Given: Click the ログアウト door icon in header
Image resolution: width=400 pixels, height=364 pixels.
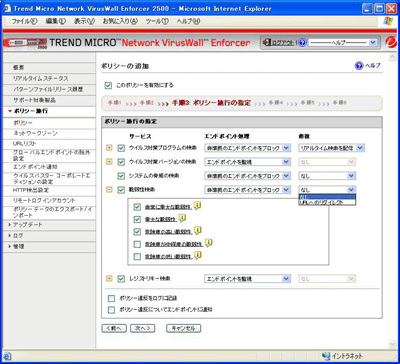Looking at the screenshot, I should click(x=267, y=43).
